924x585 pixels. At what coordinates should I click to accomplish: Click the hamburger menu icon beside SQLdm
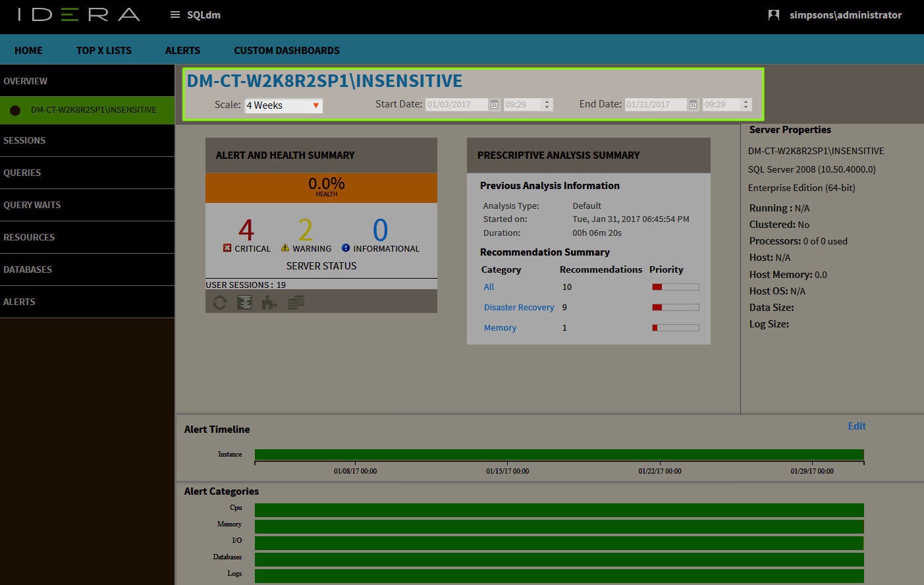[175, 14]
